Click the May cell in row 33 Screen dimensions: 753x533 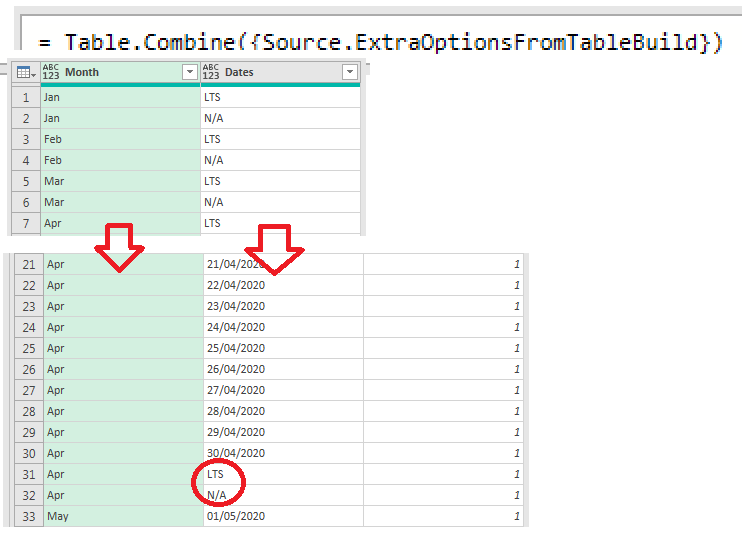coord(56,516)
